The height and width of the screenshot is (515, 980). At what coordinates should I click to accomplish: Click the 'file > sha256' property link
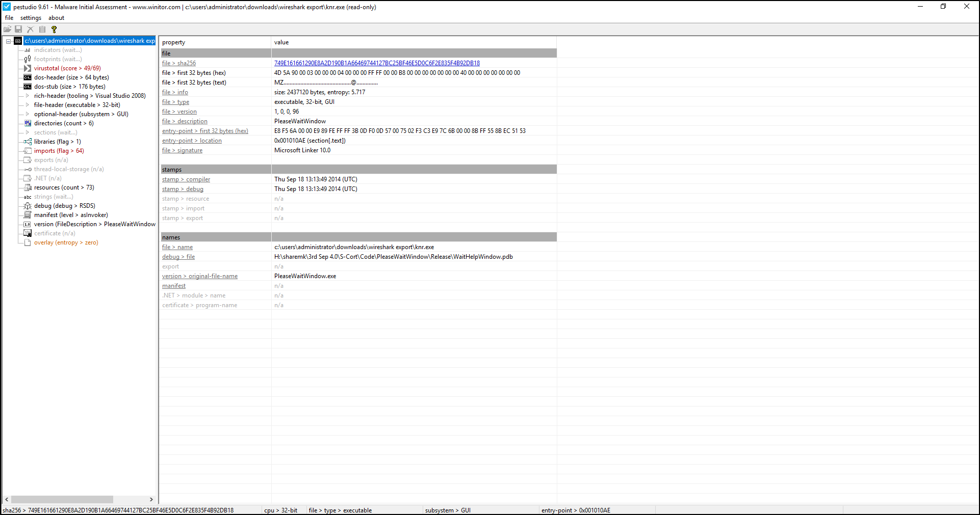tap(179, 63)
